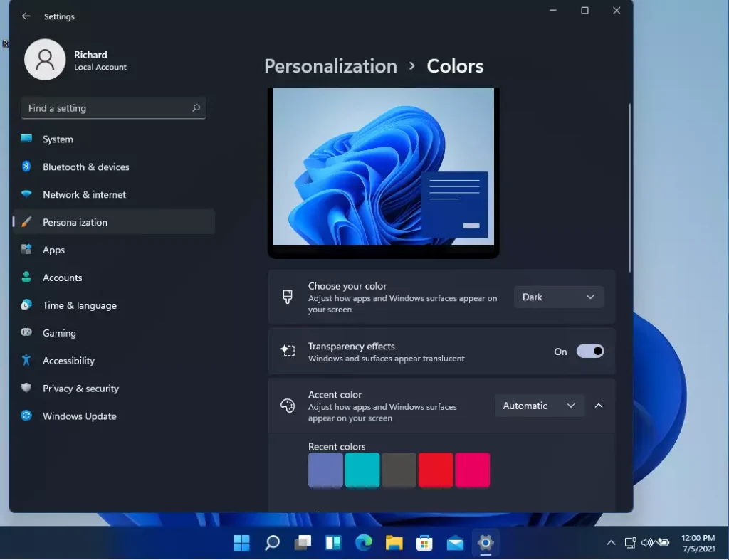Viewport: 729px width, 560px height.
Task: Click the back arrow in Settings
Action: (26, 16)
